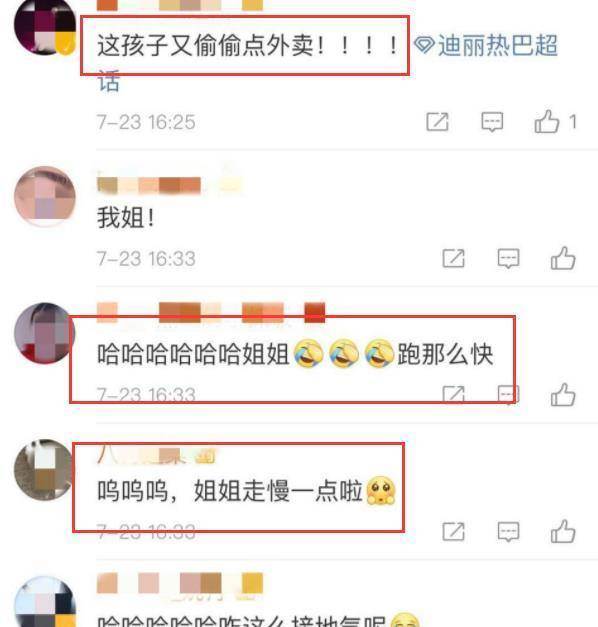This screenshot has width=598, height=627.
Task: Like the 16:25 comment with 1 like
Action: (547, 122)
